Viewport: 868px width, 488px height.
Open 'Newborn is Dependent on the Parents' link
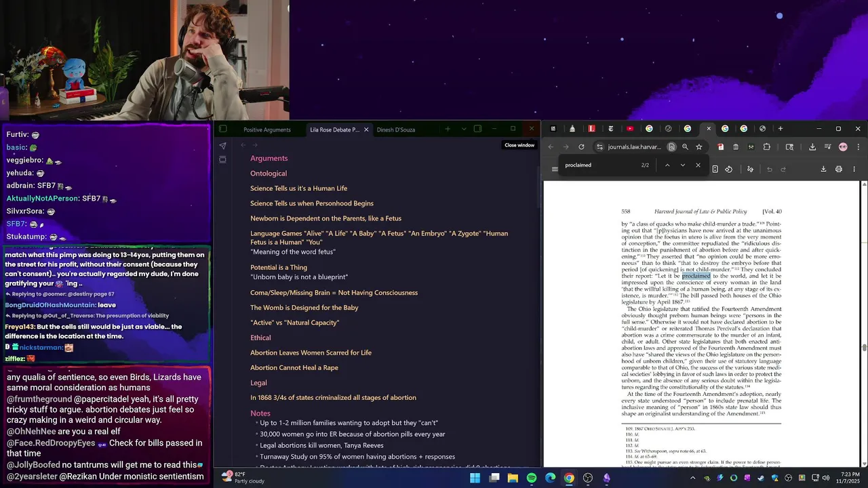(325, 218)
